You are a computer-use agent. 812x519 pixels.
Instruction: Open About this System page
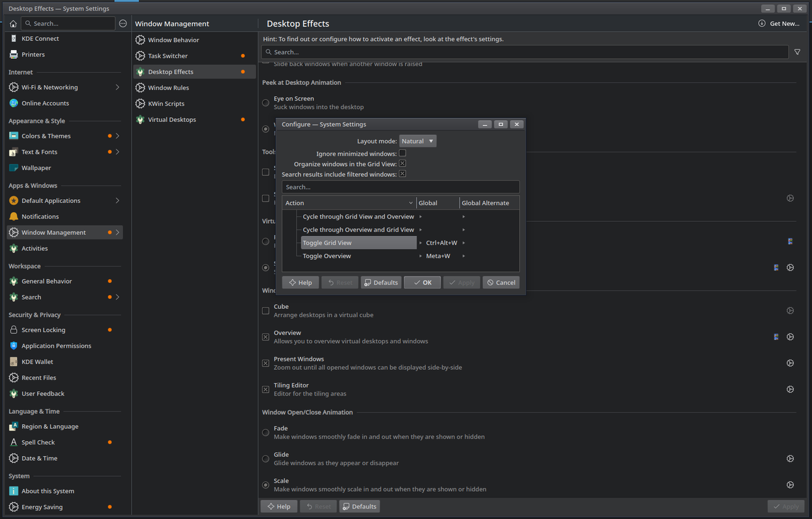64,491
